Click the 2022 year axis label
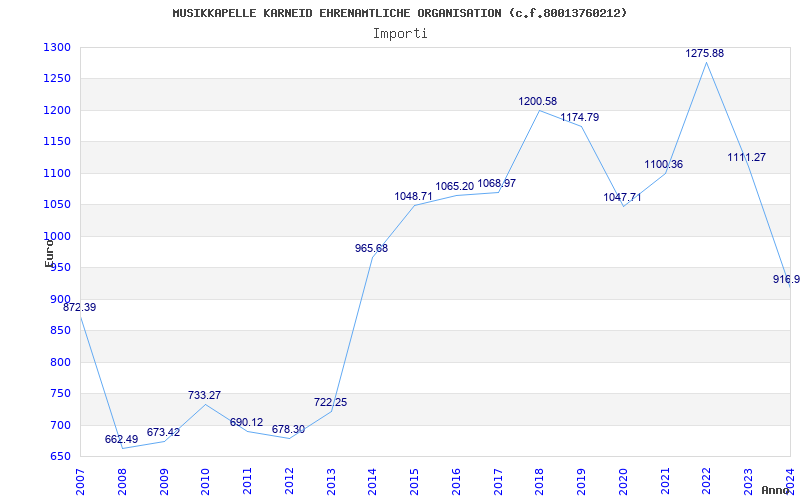800x500 pixels. tap(707, 483)
